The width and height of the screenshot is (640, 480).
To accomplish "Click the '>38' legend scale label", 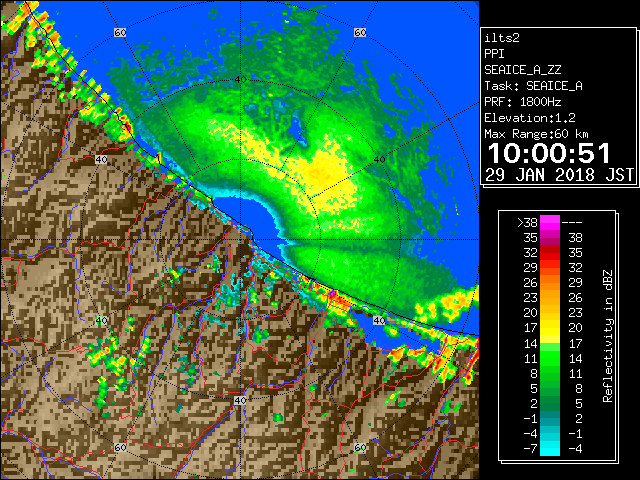I will pos(527,222).
